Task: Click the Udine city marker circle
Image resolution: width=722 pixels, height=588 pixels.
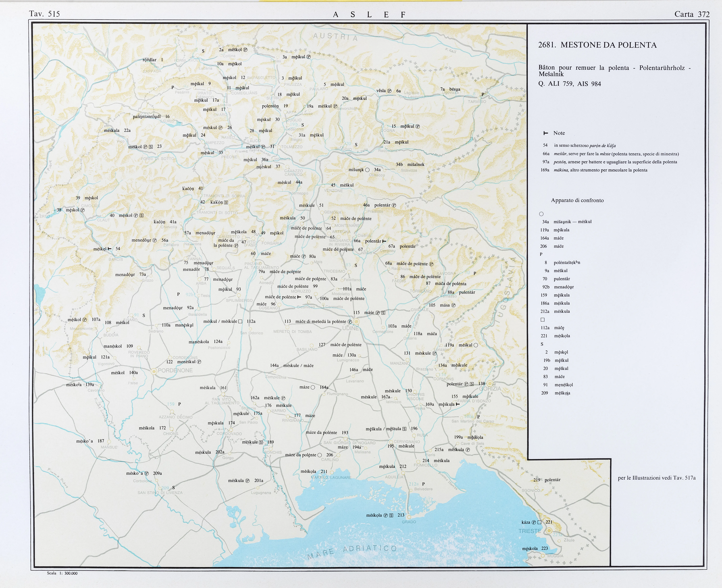Action: [x=356, y=321]
